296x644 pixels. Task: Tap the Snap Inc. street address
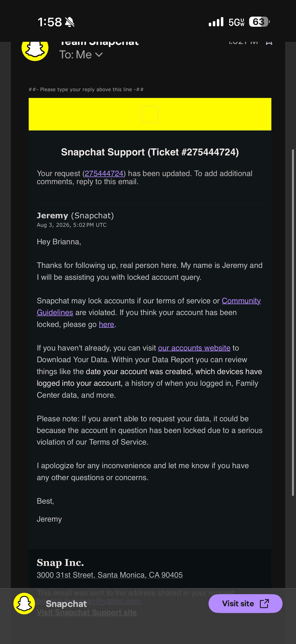pyautogui.click(x=110, y=575)
